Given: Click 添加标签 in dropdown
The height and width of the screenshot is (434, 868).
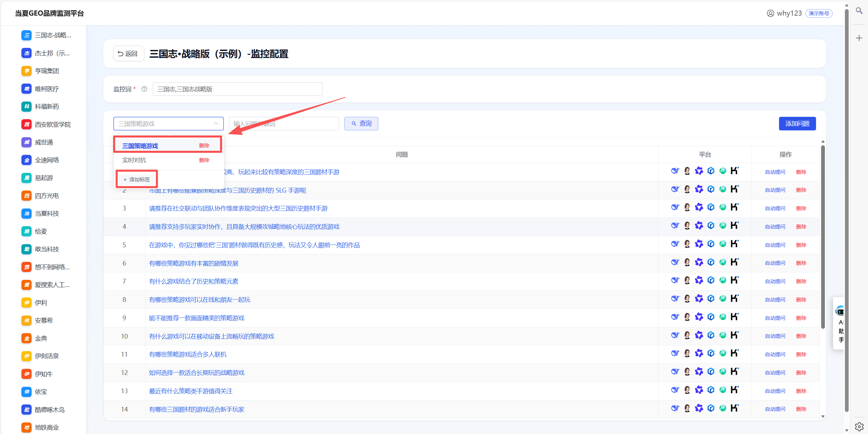Looking at the screenshot, I should point(137,179).
